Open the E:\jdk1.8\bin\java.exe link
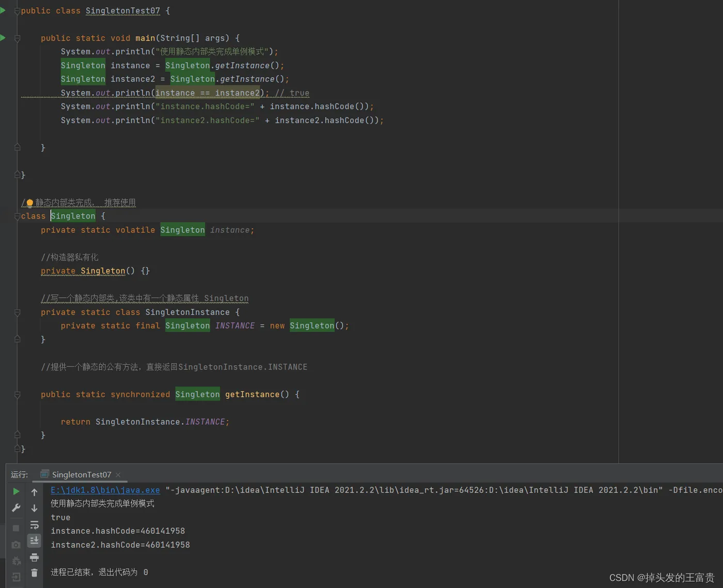Viewport: 723px width, 588px height. point(105,490)
